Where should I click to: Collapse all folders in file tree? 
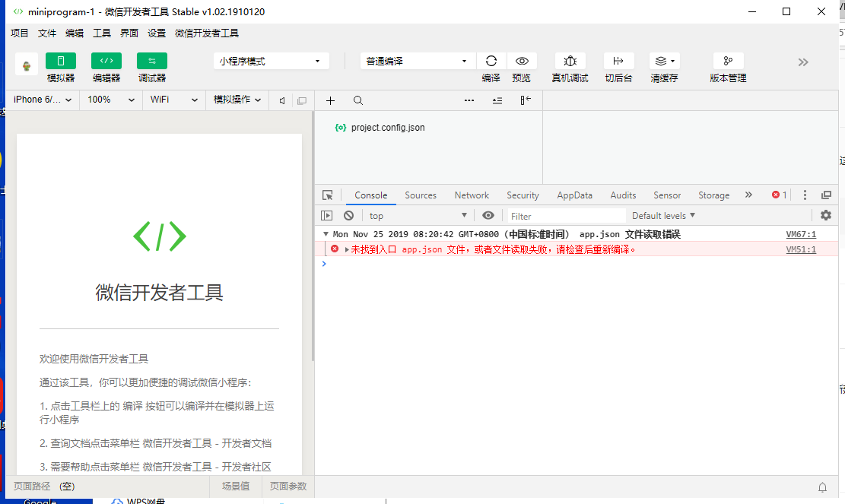497,100
